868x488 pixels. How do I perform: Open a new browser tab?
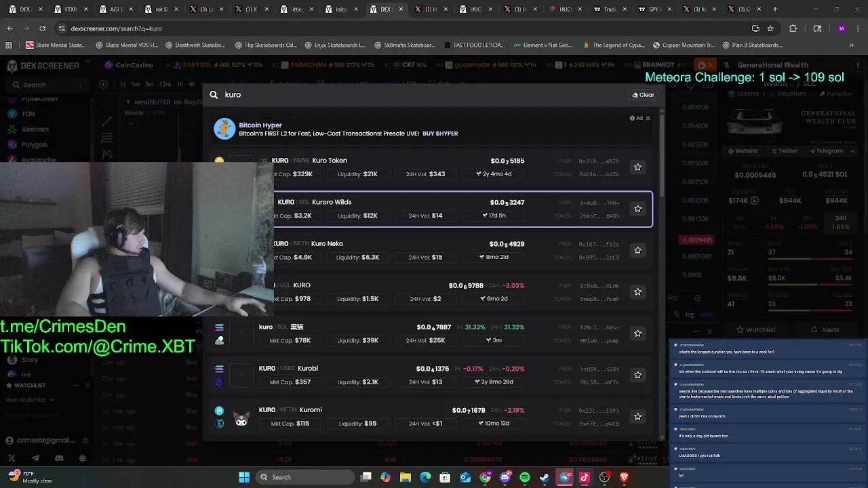pyautogui.click(x=776, y=9)
